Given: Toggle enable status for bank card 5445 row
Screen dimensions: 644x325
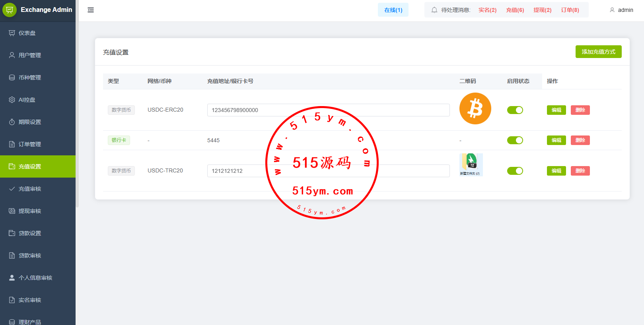Looking at the screenshot, I should [x=515, y=140].
